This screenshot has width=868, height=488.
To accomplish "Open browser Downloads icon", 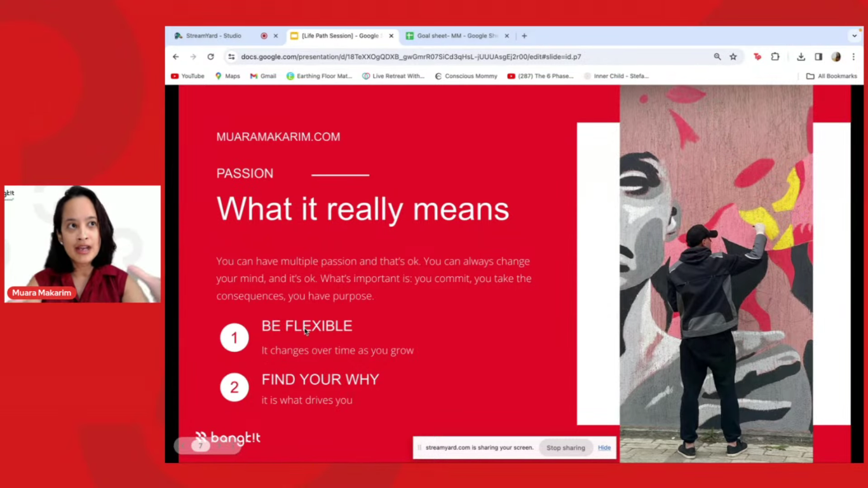I will 801,57.
